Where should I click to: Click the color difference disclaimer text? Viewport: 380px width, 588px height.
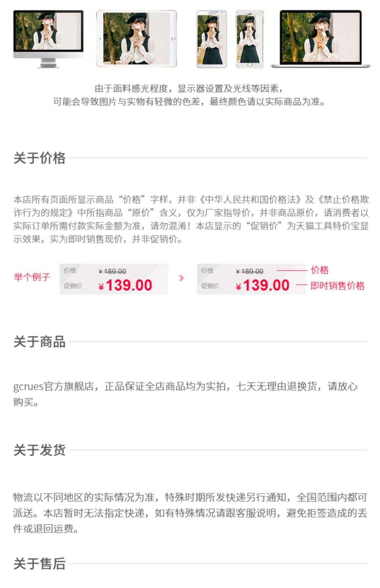[189, 95]
